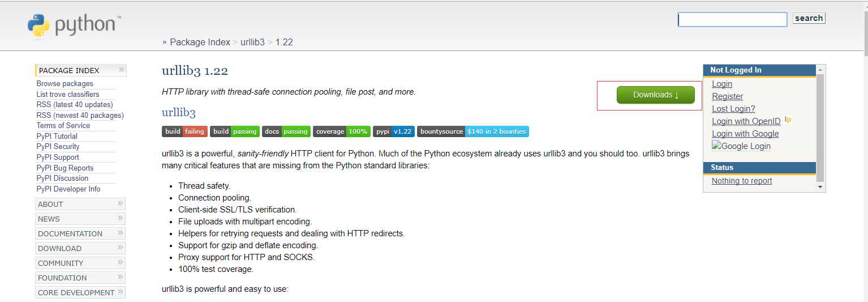Expand the COMMUNITY menu section
868x302 pixels.
click(x=80, y=263)
